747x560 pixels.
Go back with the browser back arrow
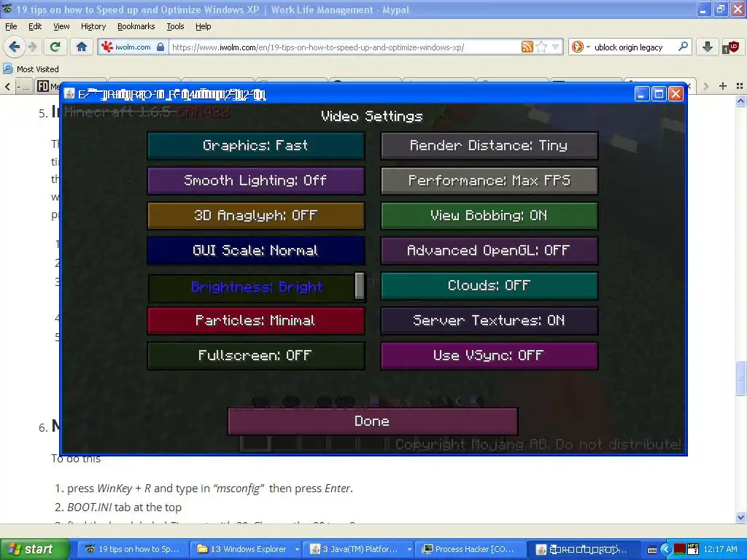point(15,47)
